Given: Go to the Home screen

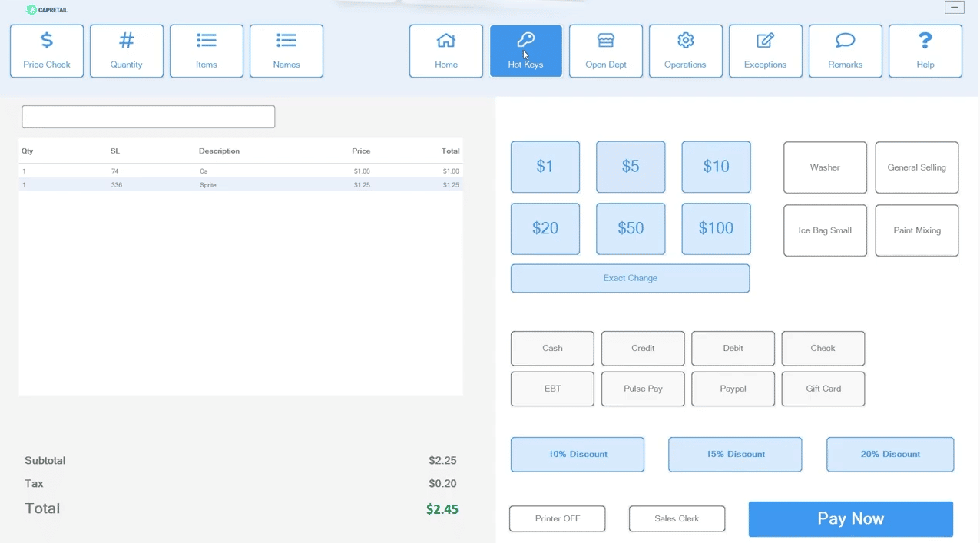Looking at the screenshot, I should tap(446, 51).
